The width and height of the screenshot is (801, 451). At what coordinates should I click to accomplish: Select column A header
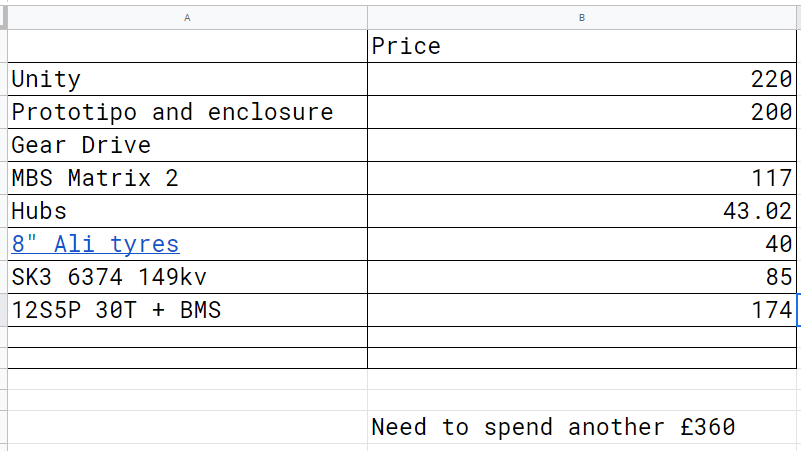pos(187,18)
